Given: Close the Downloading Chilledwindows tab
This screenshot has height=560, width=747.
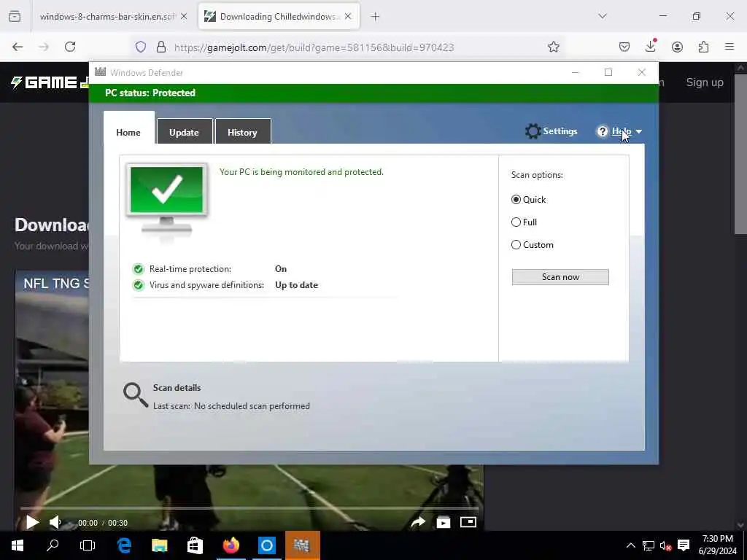Looking at the screenshot, I should click(348, 16).
